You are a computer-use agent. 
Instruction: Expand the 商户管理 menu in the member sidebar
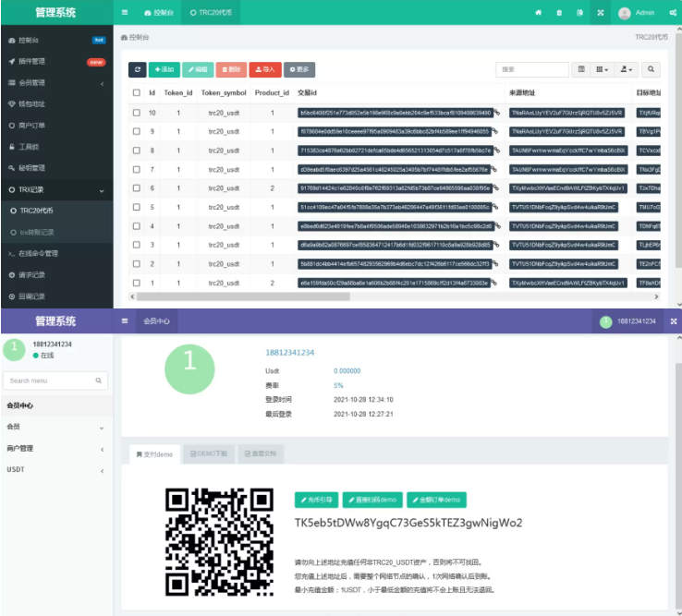tap(56, 448)
